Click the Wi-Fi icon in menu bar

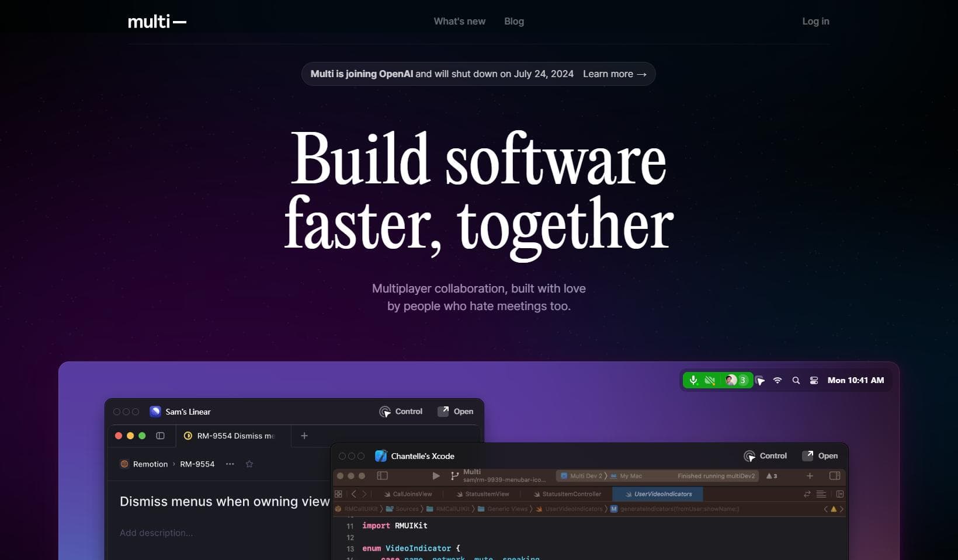pos(777,380)
